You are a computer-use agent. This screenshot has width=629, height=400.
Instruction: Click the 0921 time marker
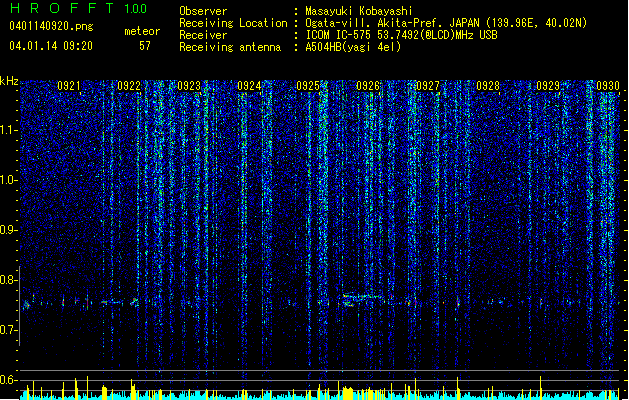click(69, 86)
